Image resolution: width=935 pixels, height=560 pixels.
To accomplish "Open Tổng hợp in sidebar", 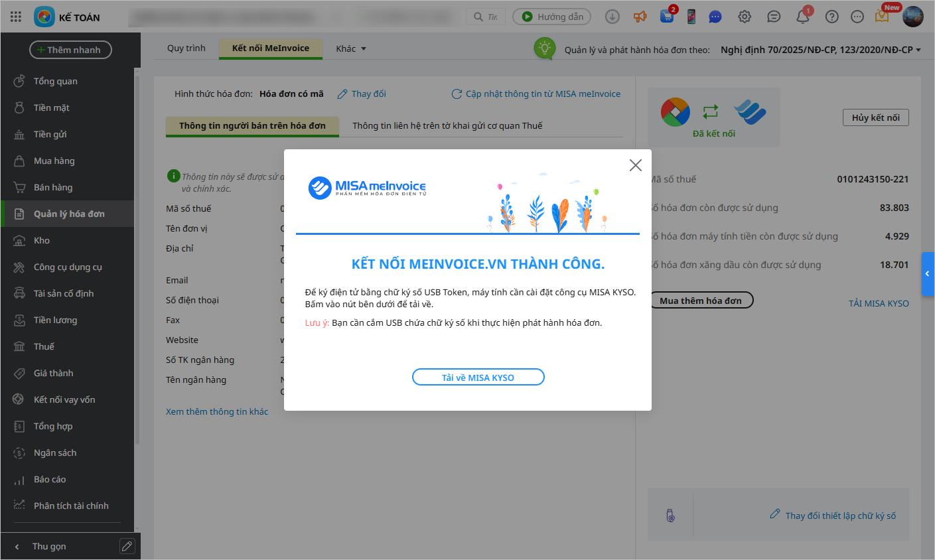I will tap(67, 426).
